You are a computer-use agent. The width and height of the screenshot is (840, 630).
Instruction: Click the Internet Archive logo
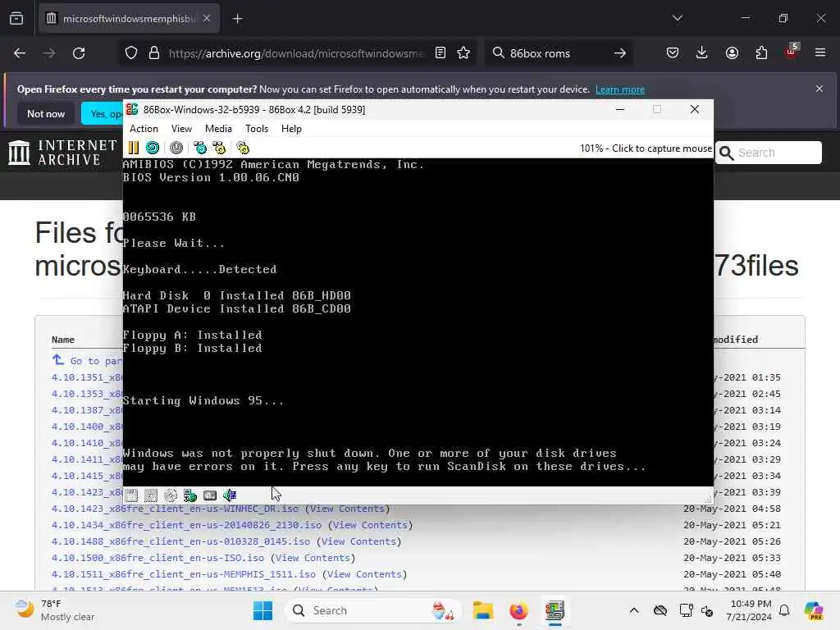point(62,153)
